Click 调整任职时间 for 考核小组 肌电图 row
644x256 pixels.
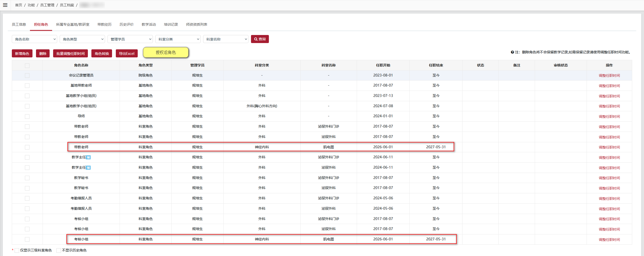(x=609, y=240)
